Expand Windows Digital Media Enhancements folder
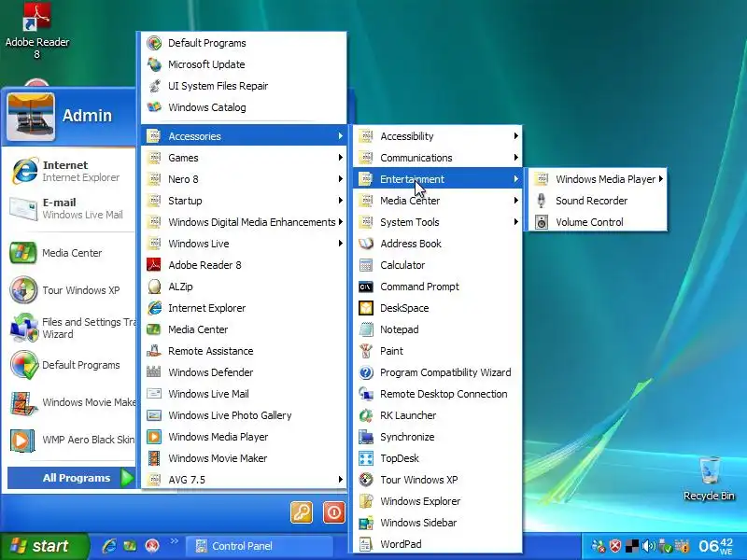This screenshot has width=747, height=560. 244,222
